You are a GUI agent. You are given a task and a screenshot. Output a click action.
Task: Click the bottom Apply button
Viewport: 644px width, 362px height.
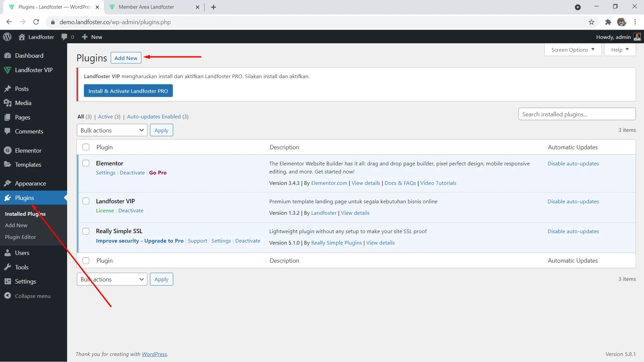click(x=161, y=279)
